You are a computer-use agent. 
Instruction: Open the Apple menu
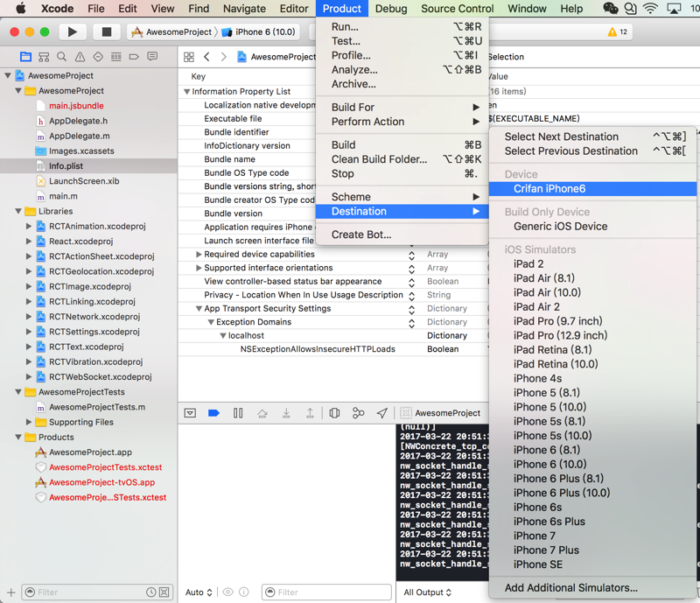tap(20, 9)
